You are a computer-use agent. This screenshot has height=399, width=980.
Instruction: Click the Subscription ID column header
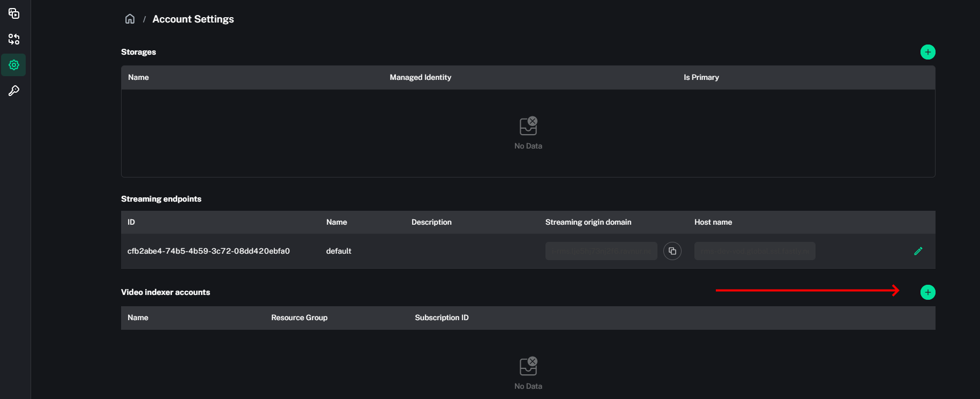coord(442,317)
